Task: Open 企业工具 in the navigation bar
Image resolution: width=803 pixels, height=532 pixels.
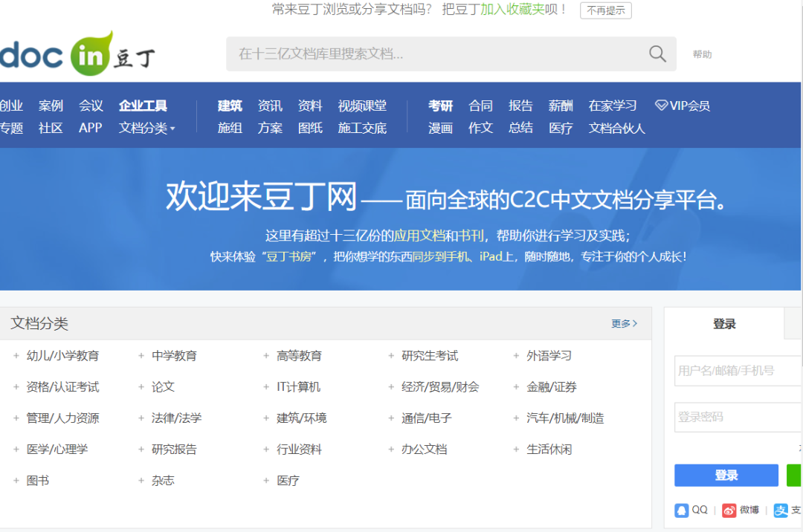Action: [143, 106]
